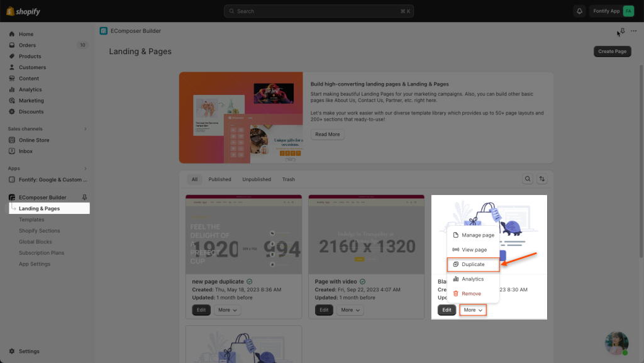Click the pin icon in app header
644x363 pixels.
point(622,31)
